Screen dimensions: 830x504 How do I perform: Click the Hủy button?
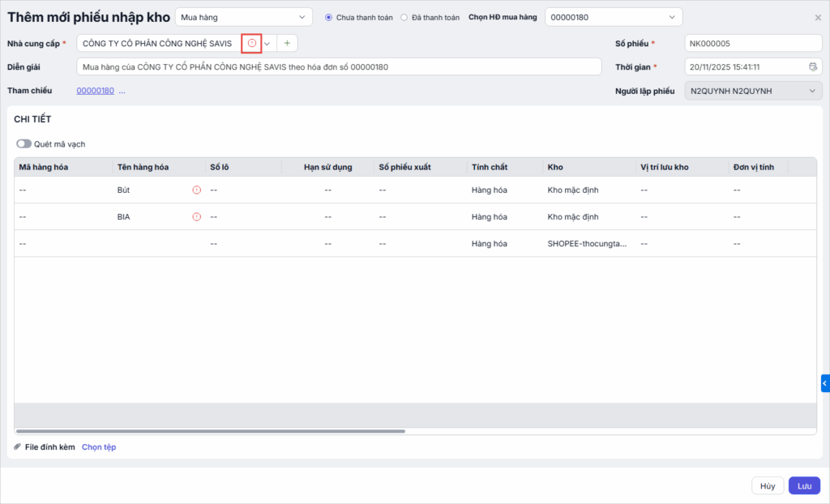click(x=768, y=486)
